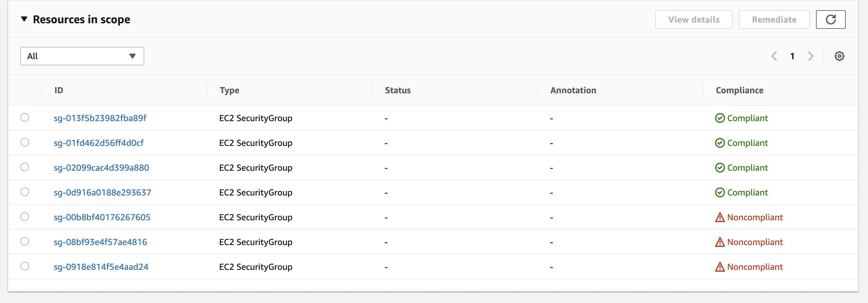Viewport: 868px width, 303px height.
Task: Open the All compliance filter dropdown
Action: click(82, 56)
